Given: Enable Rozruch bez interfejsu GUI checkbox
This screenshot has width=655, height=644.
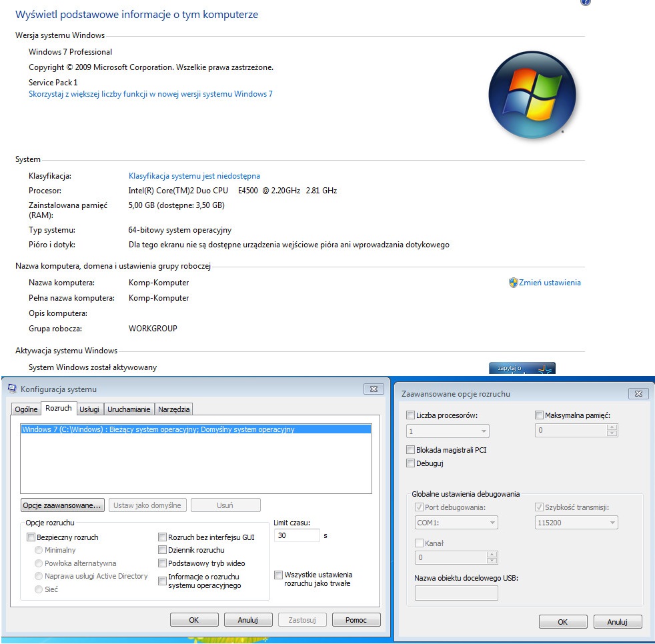Looking at the screenshot, I should click(x=163, y=537).
